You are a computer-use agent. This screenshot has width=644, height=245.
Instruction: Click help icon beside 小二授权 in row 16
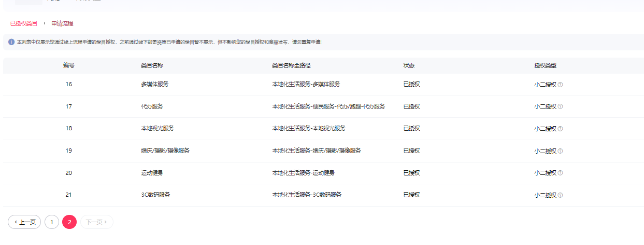(x=560, y=85)
